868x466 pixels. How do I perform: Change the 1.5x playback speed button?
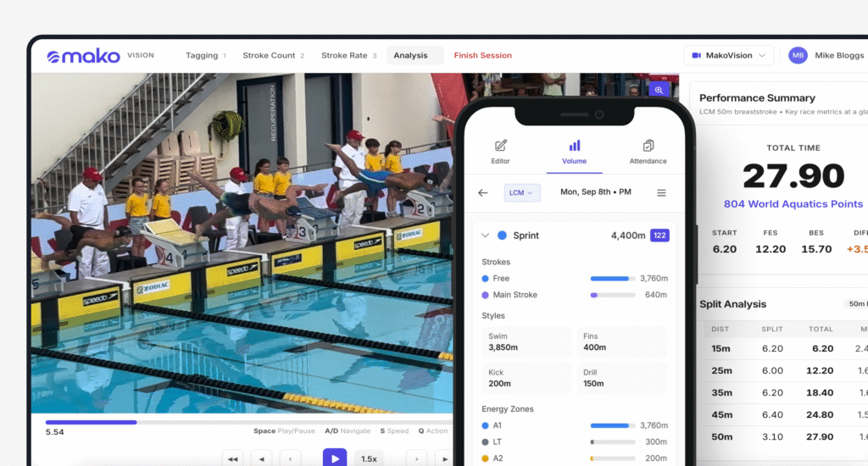point(369,458)
